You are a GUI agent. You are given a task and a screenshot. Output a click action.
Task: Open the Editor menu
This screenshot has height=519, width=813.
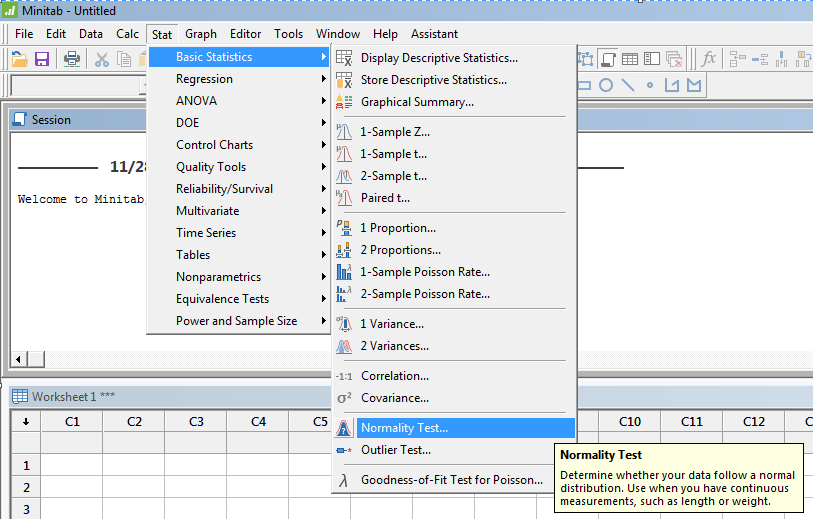(x=245, y=34)
